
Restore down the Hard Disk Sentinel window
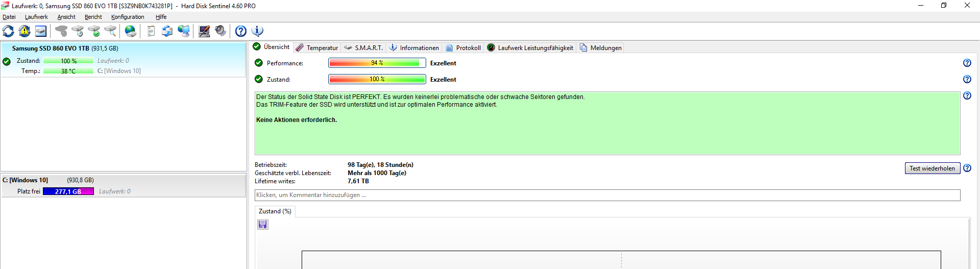(944, 6)
